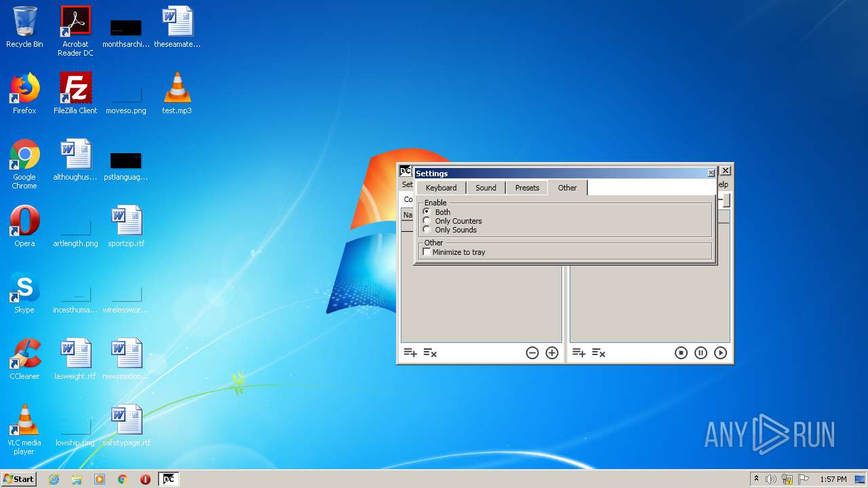Screen dimensions: 868x488
Task: Select test.mp3 file on desktop
Action: pyautogui.click(x=177, y=94)
